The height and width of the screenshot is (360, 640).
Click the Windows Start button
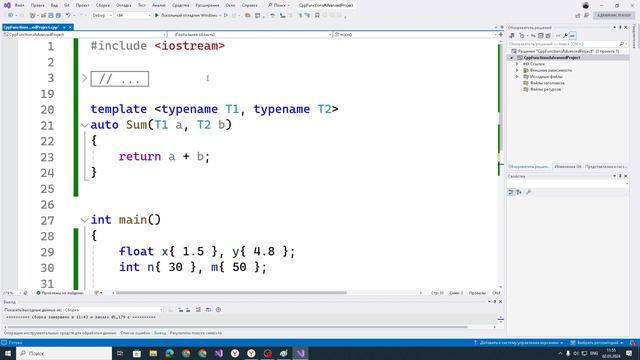(8, 353)
